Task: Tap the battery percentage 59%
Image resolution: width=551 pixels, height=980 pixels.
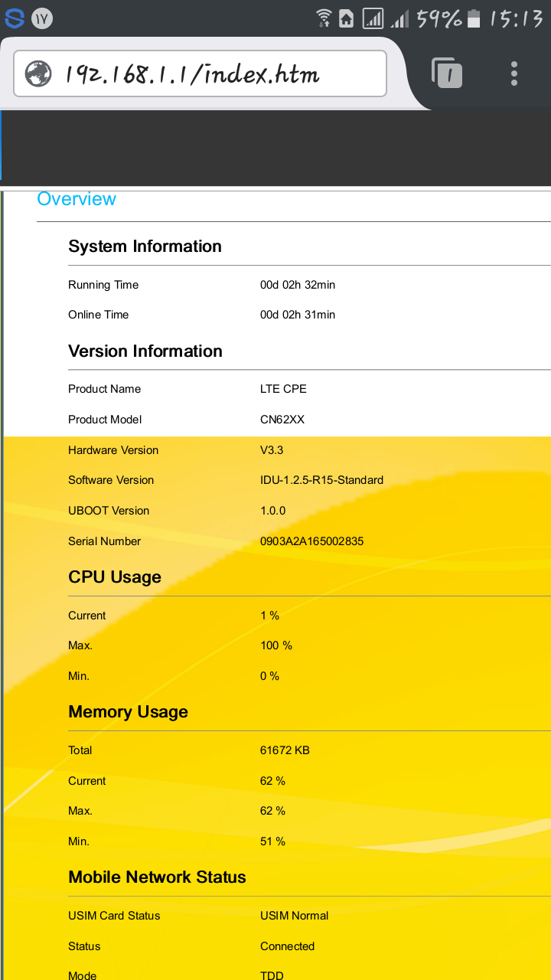Action: (439, 18)
